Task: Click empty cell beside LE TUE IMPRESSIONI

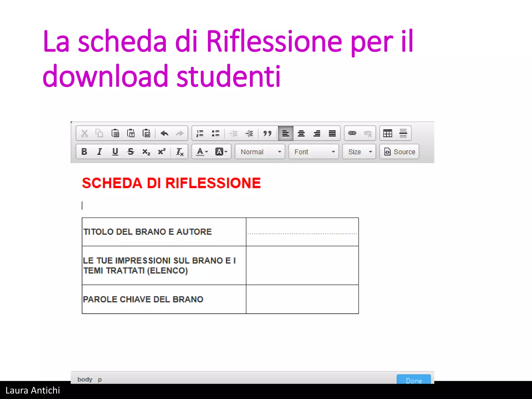Action: 302,265
